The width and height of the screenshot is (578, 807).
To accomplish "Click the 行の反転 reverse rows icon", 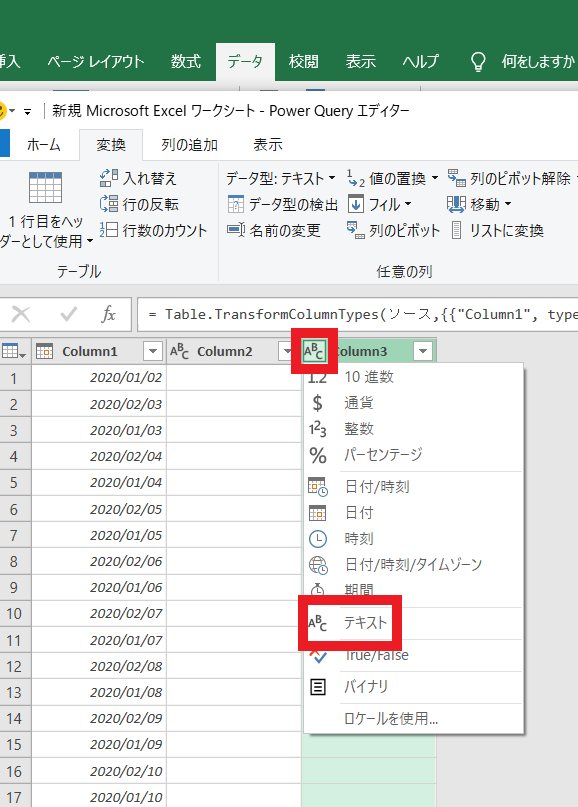I will [x=109, y=204].
